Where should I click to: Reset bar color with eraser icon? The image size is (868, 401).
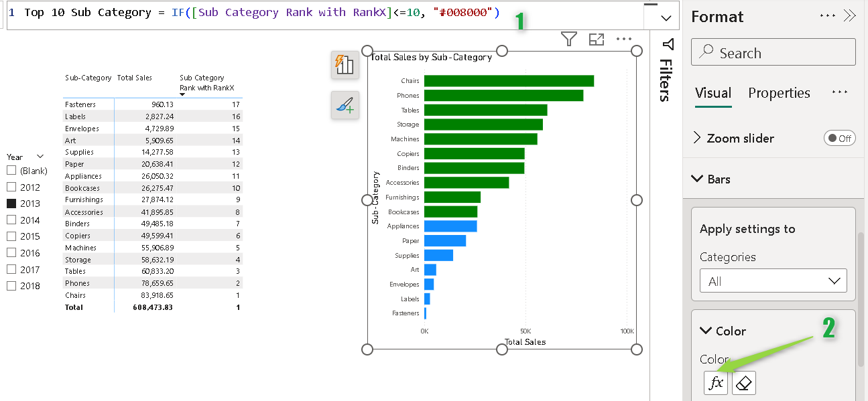click(x=744, y=383)
